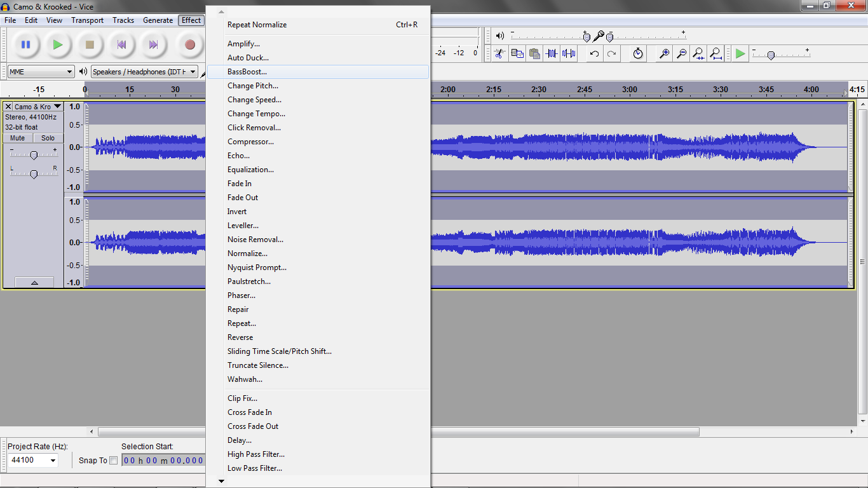Click the output speaker icon in mixer toolbar
The width and height of the screenshot is (868, 488).
pos(500,36)
